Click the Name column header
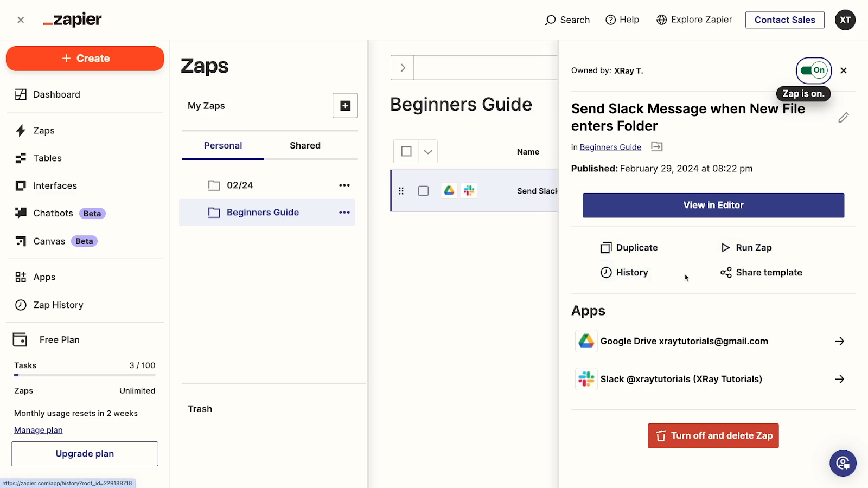Viewport: 868px width, 488px height. (x=528, y=152)
